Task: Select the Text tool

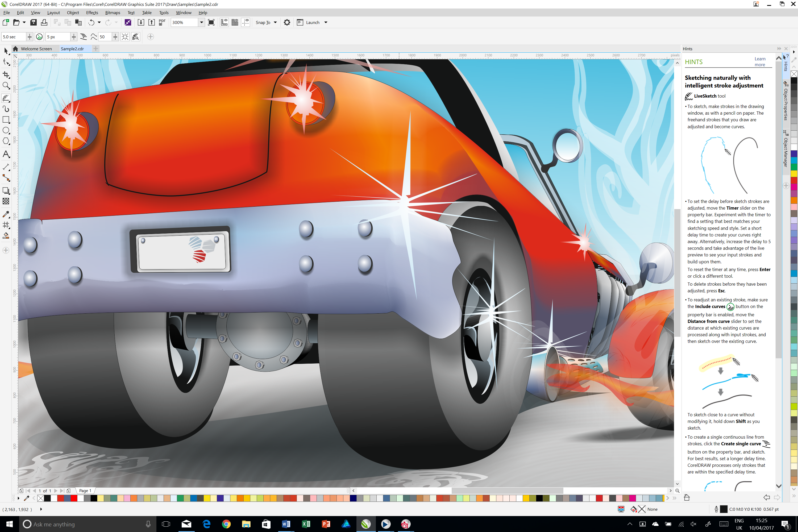Action: [6, 154]
